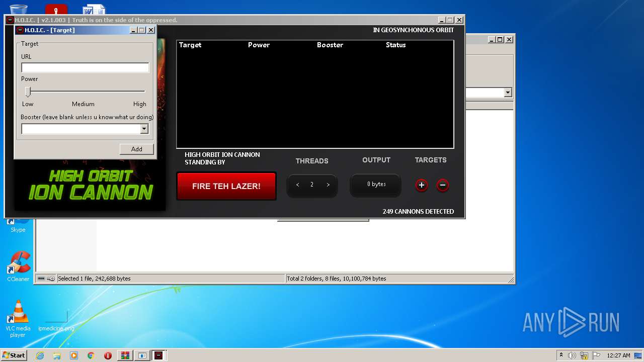Minimize the H.O.I.C. Target dialog
This screenshot has width=644, height=362.
133,30
